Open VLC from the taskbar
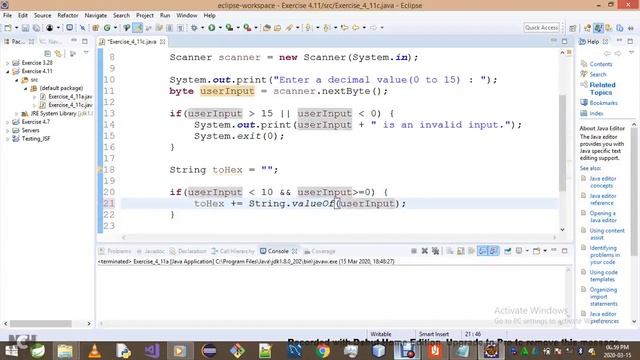 [x=95, y=351]
